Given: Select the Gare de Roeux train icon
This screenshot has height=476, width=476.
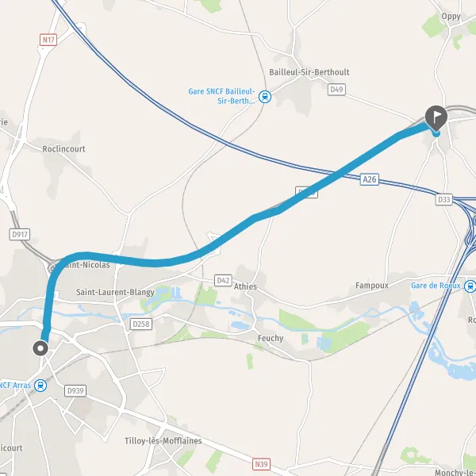Looking at the screenshot, I should coord(470,286).
